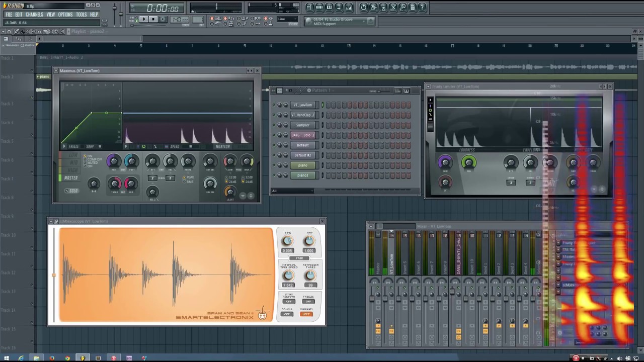Mute the Sampler channel LED
Image resolution: width=644 pixels, height=362 pixels.
coord(274,125)
